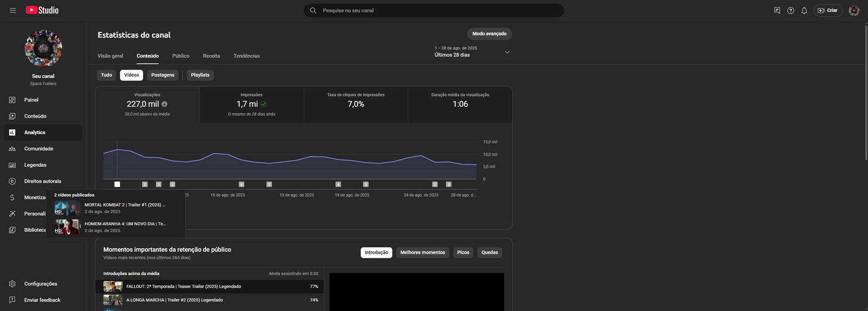The width and height of the screenshot is (868, 311).
Task: Open the Tendências tab
Action: click(246, 56)
